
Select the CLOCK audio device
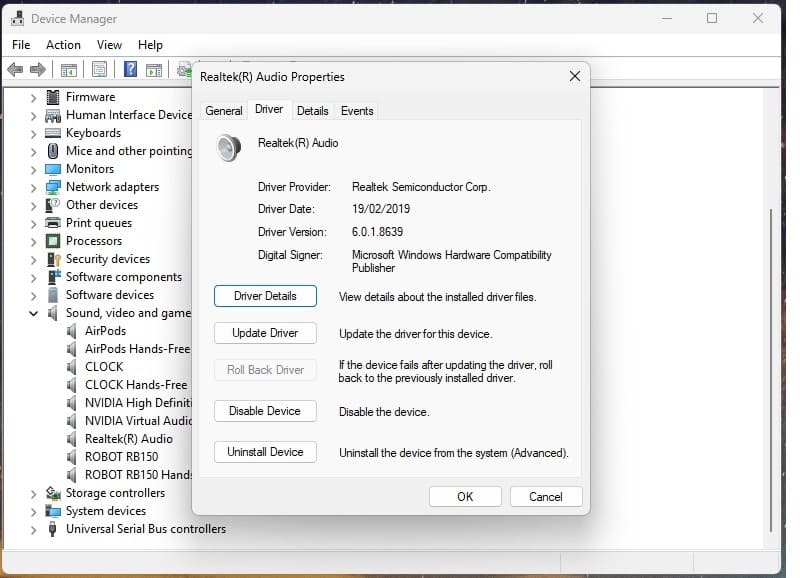click(104, 367)
